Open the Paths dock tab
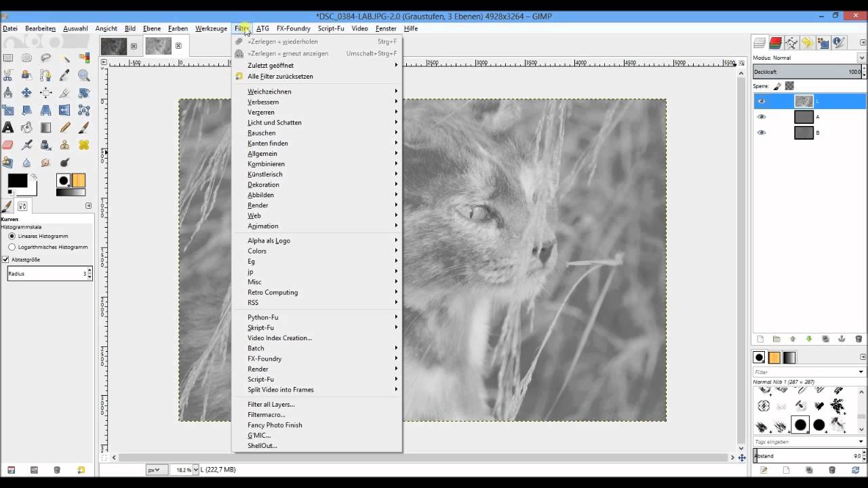 791,43
